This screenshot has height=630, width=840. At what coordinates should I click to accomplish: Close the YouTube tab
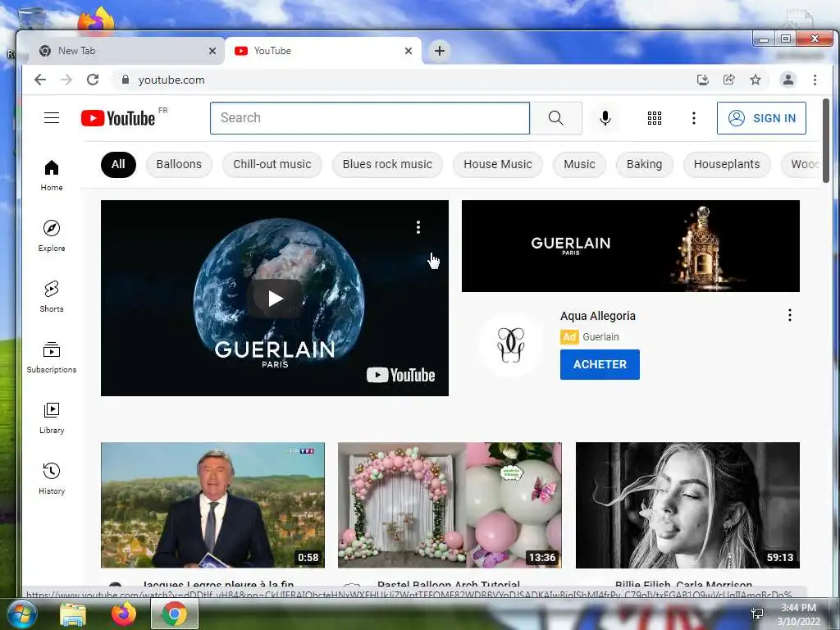pyautogui.click(x=409, y=51)
